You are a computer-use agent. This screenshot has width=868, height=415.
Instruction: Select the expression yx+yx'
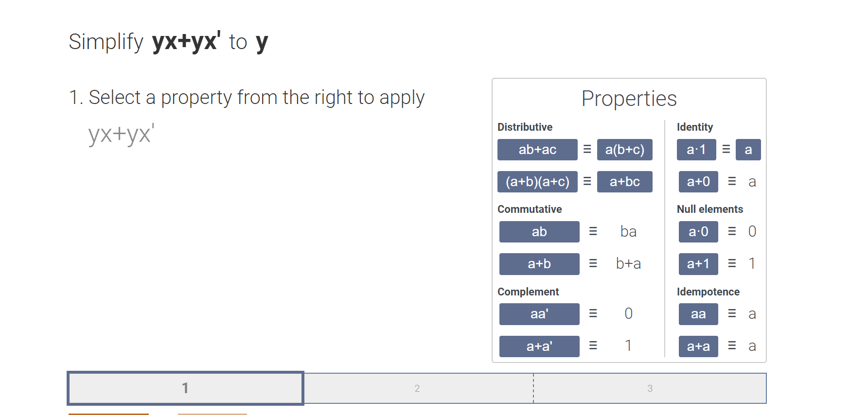click(121, 135)
